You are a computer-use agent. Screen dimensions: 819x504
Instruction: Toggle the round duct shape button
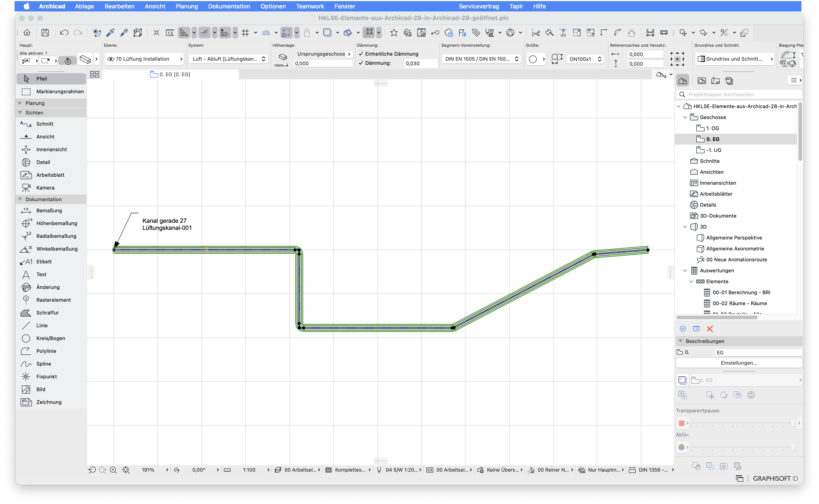533,59
